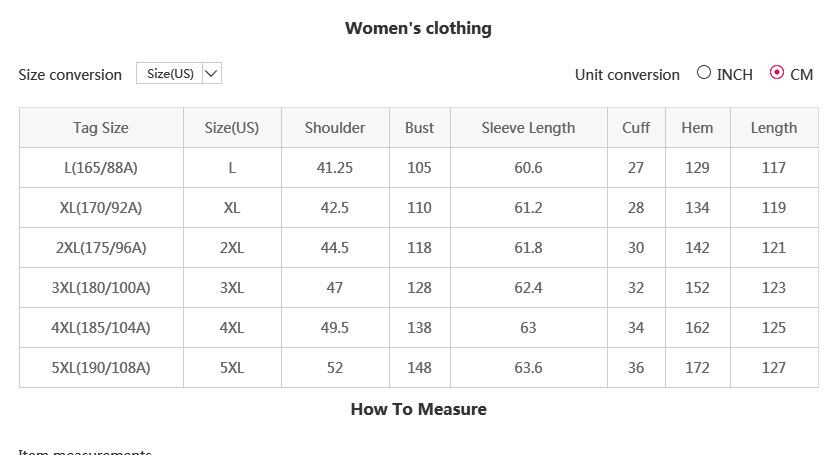Viewport: 835px width, 455px height.
Task: Select the CM unit radio button
Action: [777, 73]
